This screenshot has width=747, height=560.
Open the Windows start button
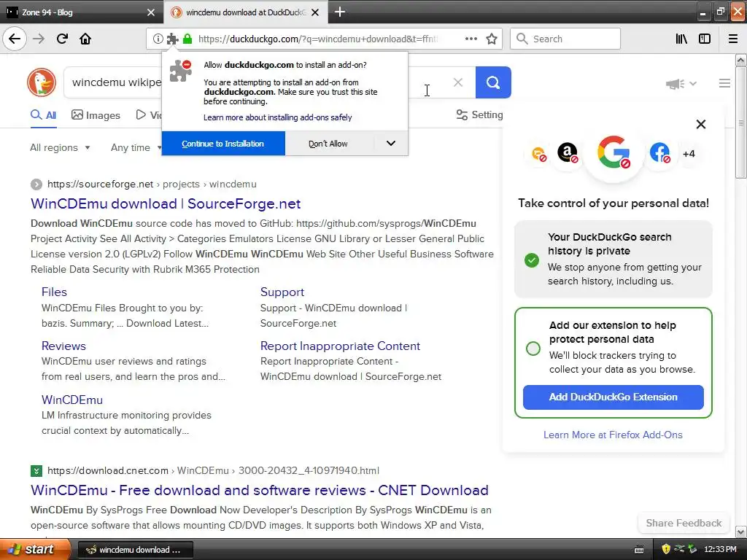[x=35, y=549]
